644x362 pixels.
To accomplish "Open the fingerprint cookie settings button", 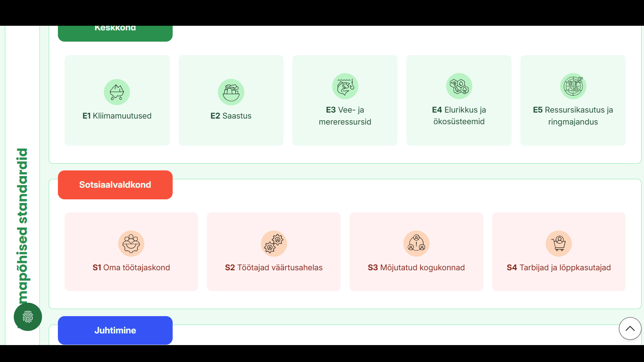I will tap(28, 317).
